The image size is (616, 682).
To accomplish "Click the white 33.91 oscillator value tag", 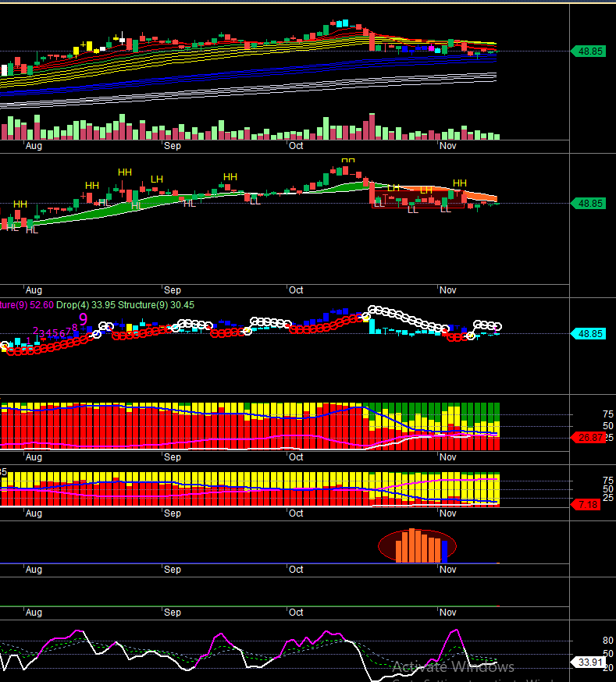I will click(589, 662).
